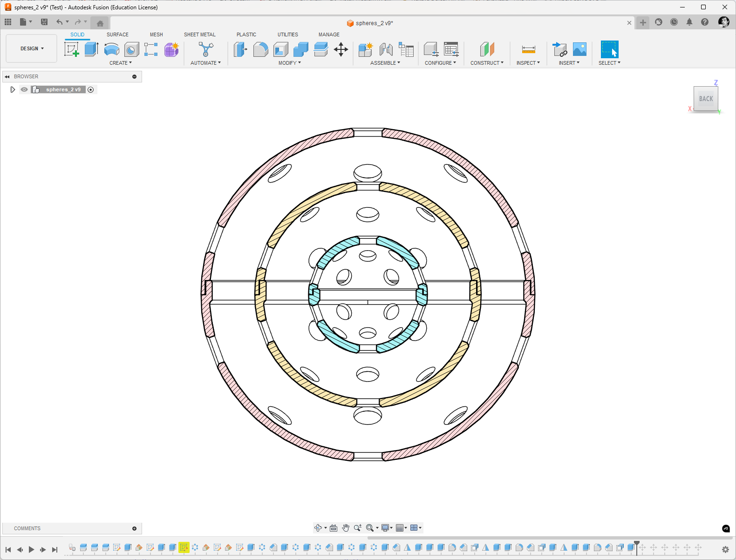This screenshot has height=560, width=736.
Task: Choose the Fillet tool icon
Action: click(260, 49)
